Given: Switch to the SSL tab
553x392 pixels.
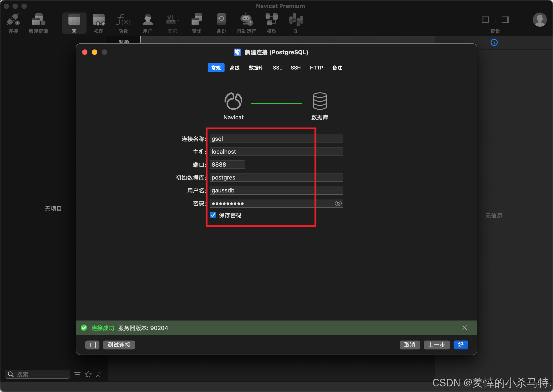Looking at the screenshot, I should pos(277,68).
